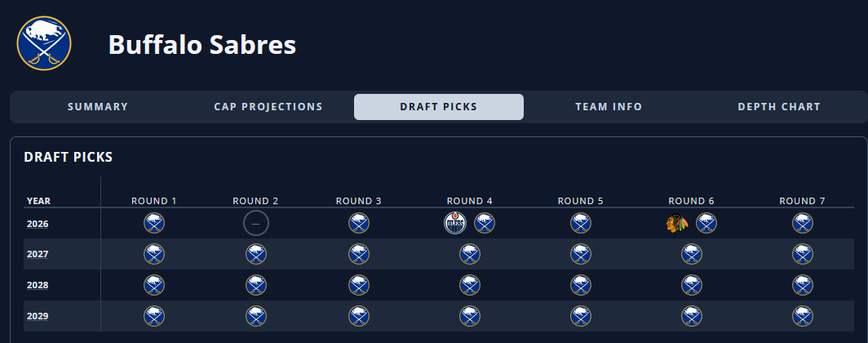Image resolution: width=868 pixels, height=343 pixels.
Task: Click the 2029 year link
Action: 38,316
